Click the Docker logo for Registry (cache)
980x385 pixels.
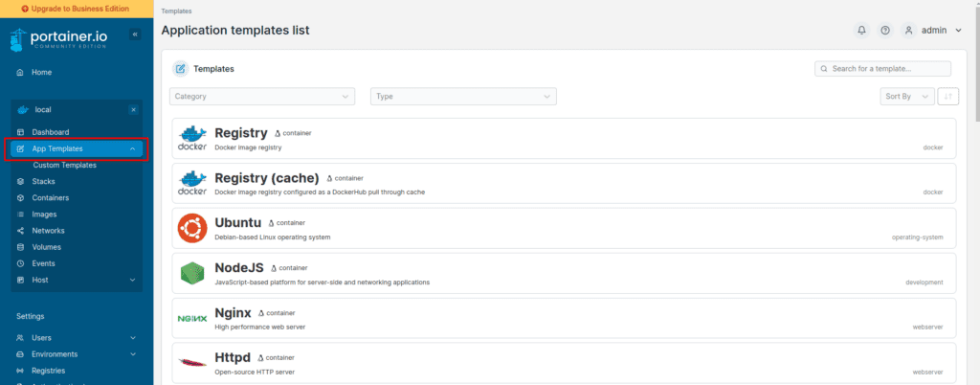192,183
